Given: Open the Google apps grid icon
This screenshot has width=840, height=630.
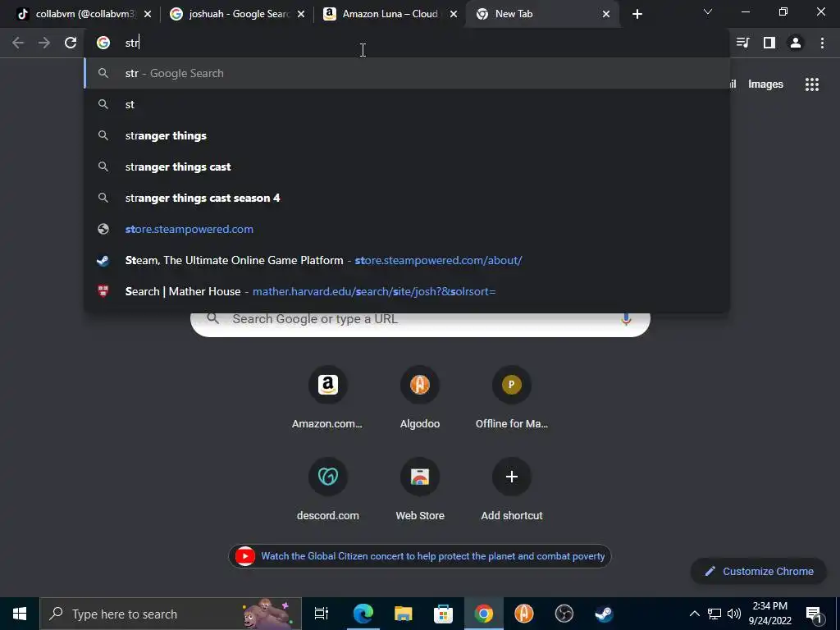Looking at the screenshot, I should click(811, 84).
